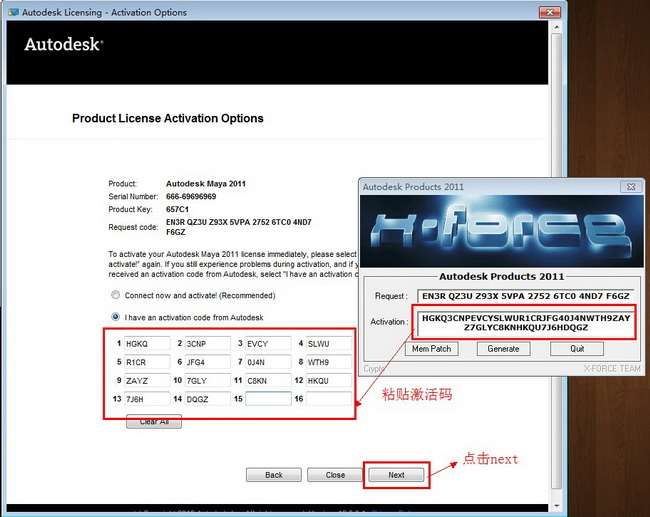Click activation field 9 containing ZAYZ
Viewport: 650px width, 517px height.
tap(147, 380)
